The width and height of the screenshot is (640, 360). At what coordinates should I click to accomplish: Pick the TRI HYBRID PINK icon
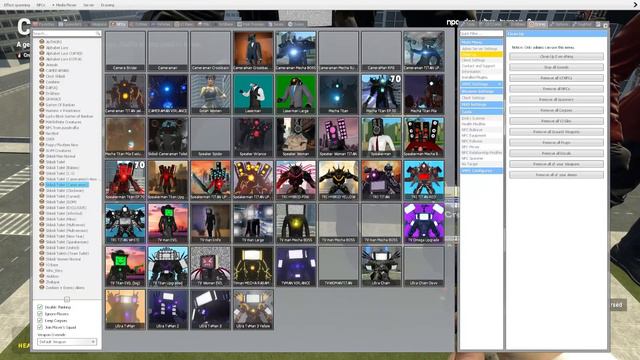296,180
